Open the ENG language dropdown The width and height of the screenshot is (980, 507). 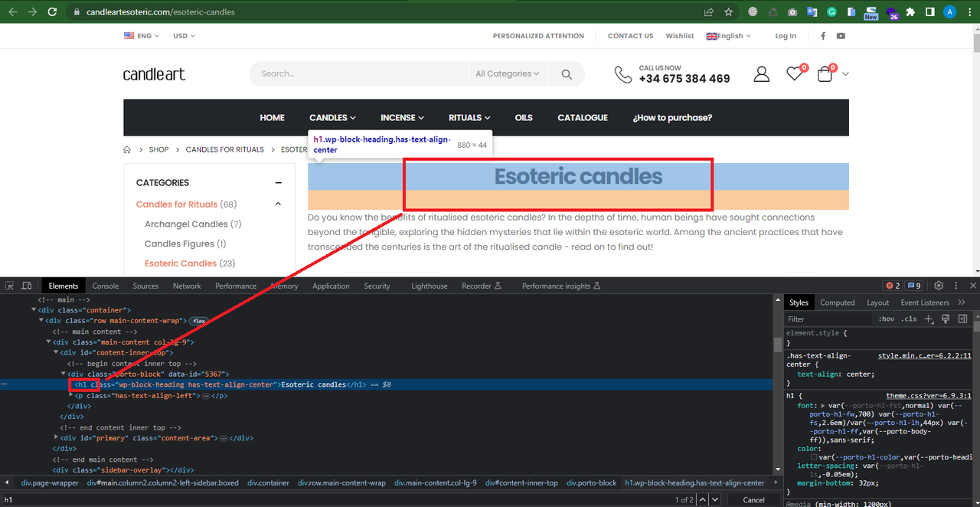tap(142, 36)
